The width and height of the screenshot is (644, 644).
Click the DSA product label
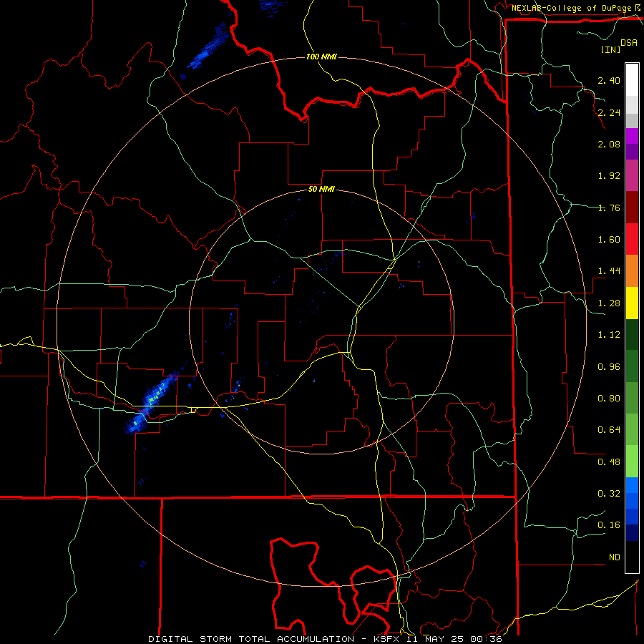click(629, 42)
